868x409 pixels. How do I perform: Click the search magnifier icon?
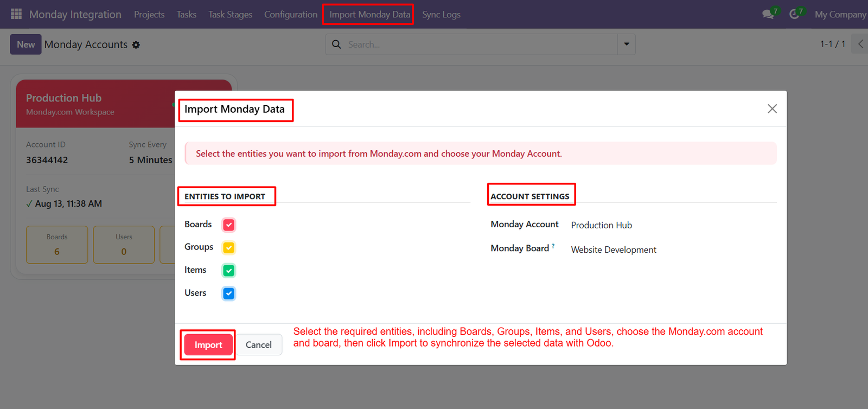337,44
